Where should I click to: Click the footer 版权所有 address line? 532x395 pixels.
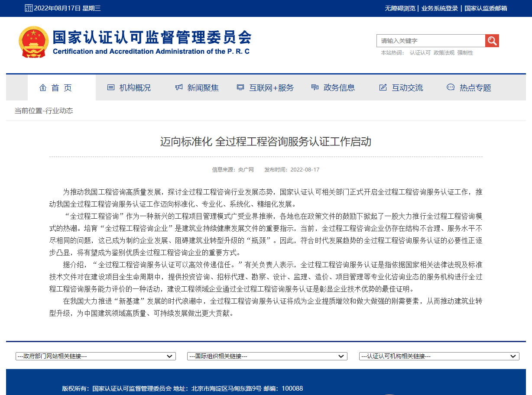182,389
